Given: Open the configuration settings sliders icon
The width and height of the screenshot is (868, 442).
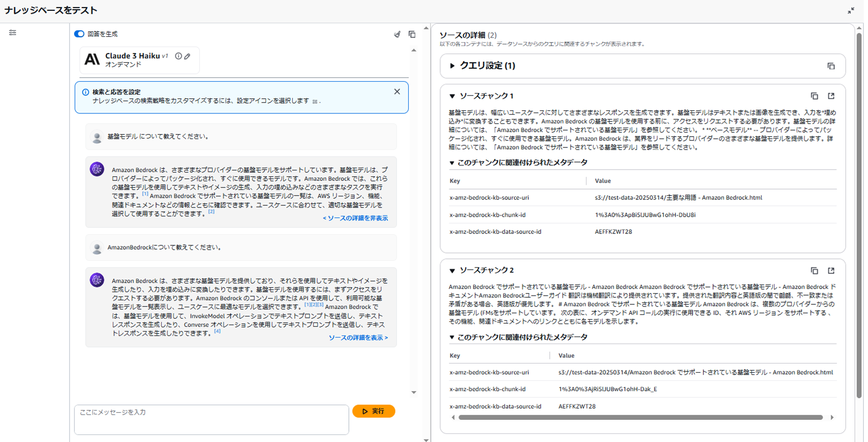Looking at the screenshot, I should 12,32.
